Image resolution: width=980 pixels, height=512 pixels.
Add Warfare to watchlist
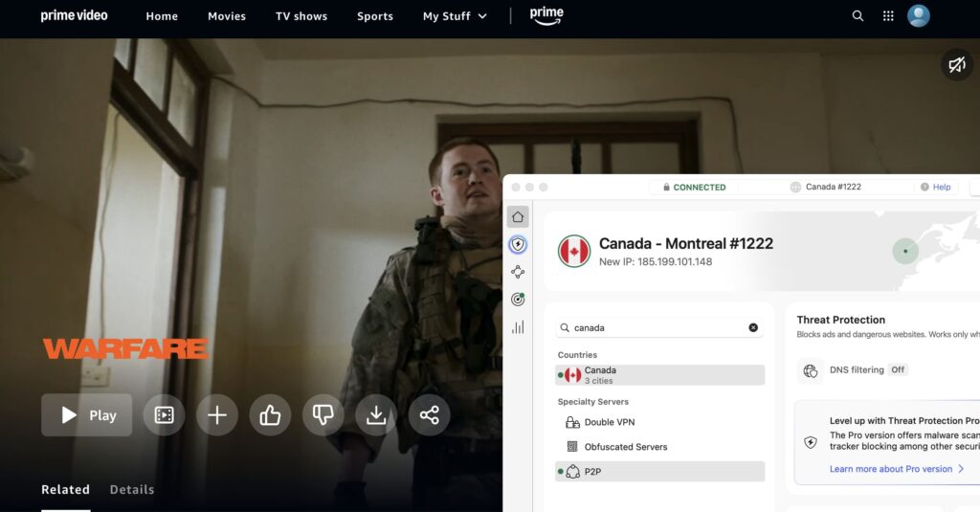pyautogui.click(x=217, y=415)
